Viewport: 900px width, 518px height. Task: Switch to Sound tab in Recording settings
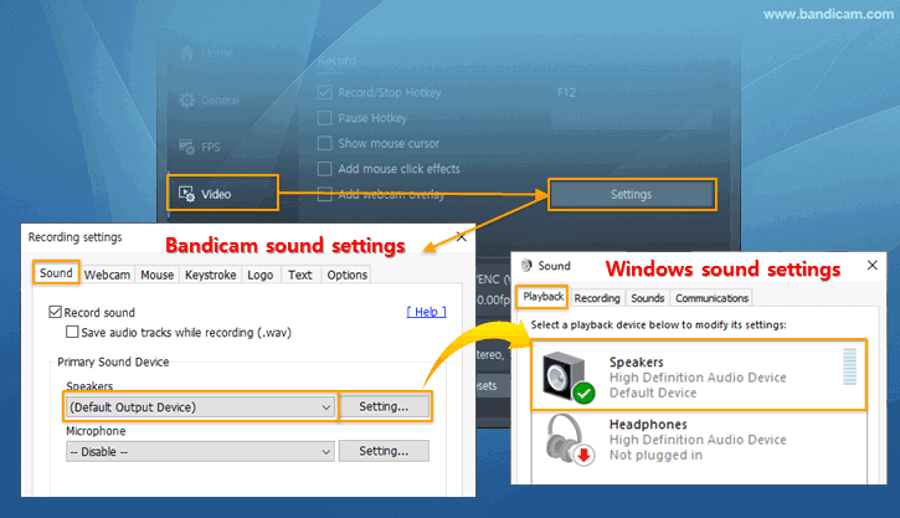(x=56, y=273)
